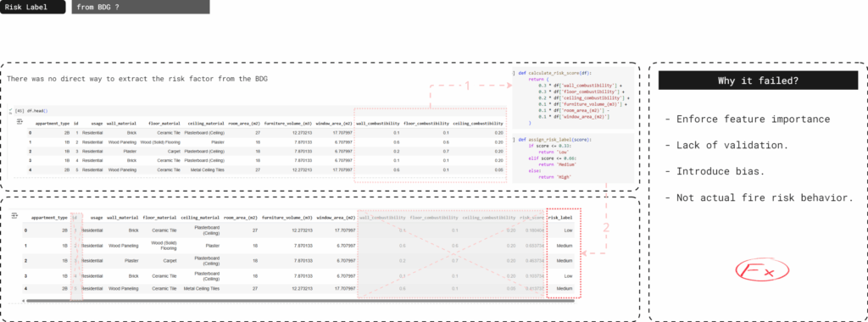Click the calculate_risk_score function code block
This screenshot has height=322, width=868.
tap(573, 99)
